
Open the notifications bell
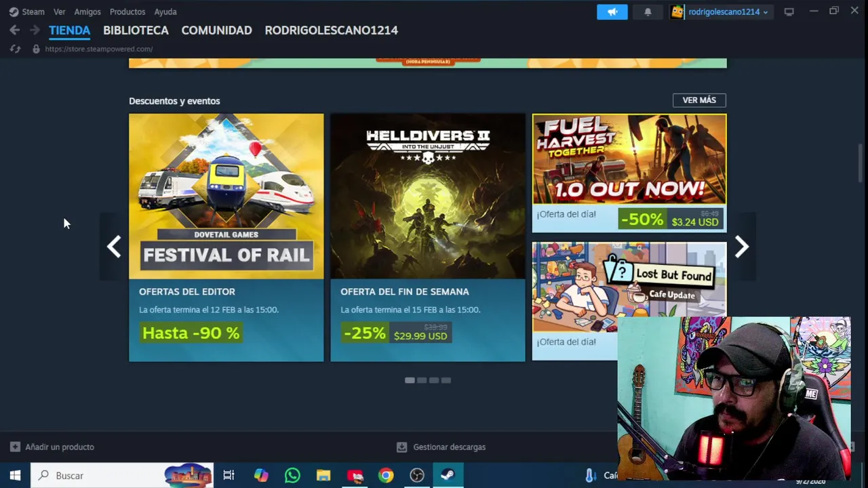click(x=648, y=12)
